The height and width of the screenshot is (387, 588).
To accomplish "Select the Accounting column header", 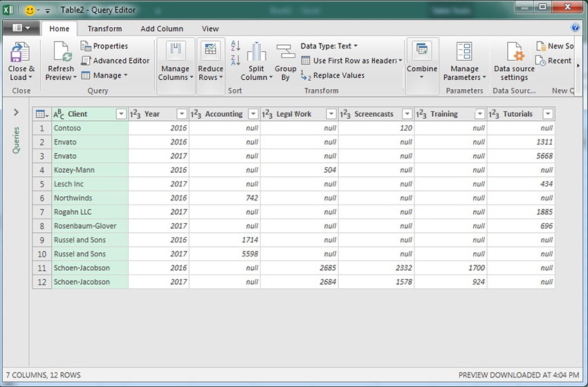I will (225, 114).
